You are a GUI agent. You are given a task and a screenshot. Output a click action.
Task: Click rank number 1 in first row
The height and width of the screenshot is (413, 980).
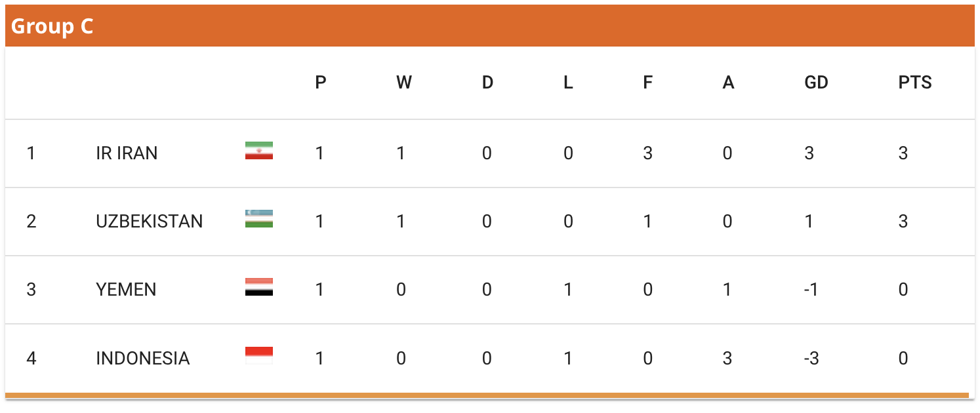click(x=31, y=153)
